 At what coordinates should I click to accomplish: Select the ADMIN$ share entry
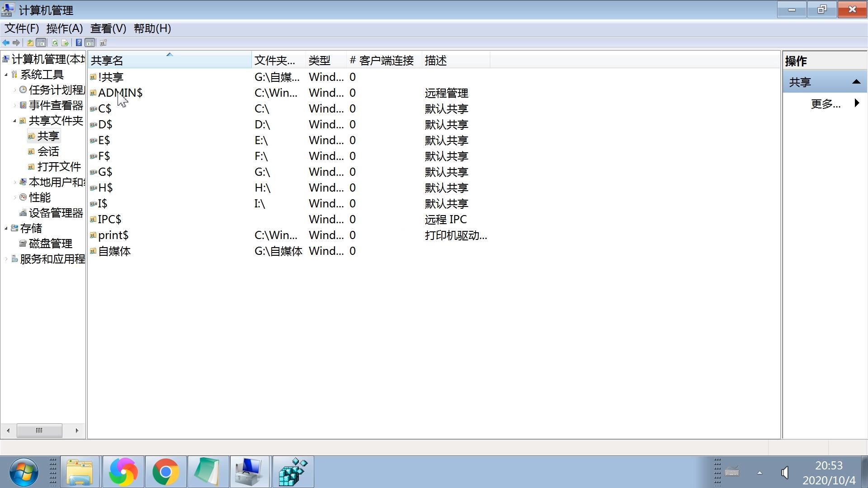click(x=120, y=93)
